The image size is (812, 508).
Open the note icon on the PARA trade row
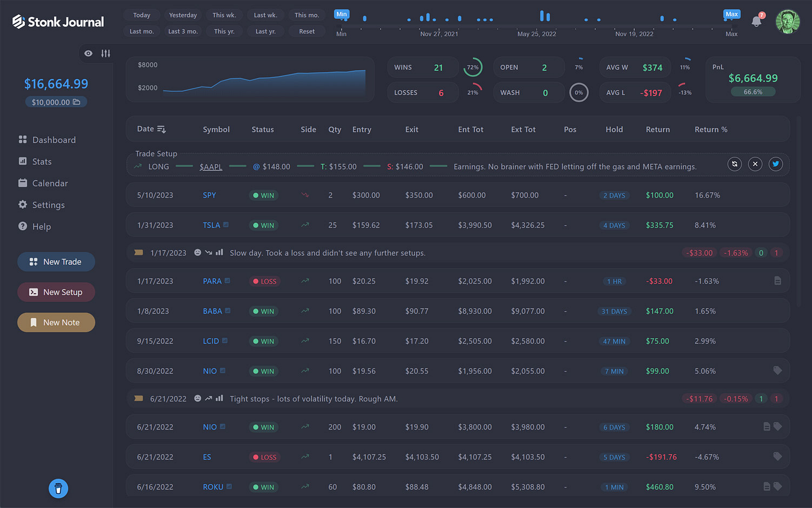pyautogui.click(x=778, y=281)
